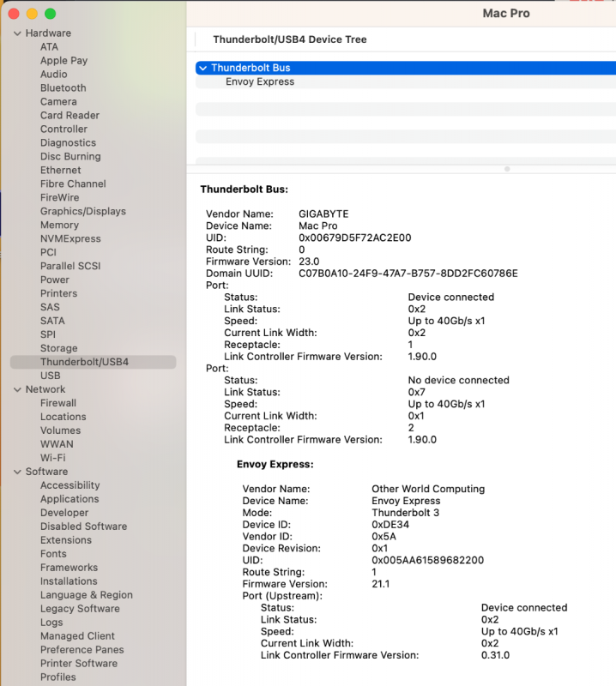This screenshot has width=616, height=686.
Task: Click the split pane divider handle dot
Action: (x=507, y=169)
